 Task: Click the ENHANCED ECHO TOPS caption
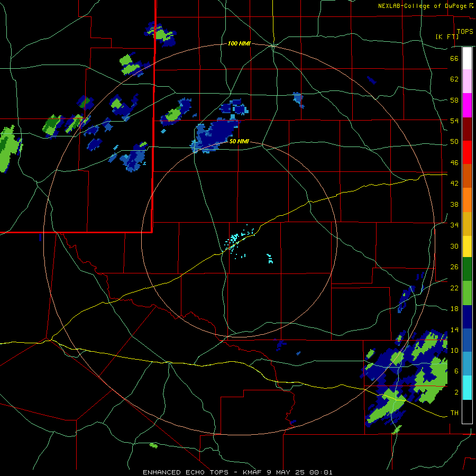(186, 472)
